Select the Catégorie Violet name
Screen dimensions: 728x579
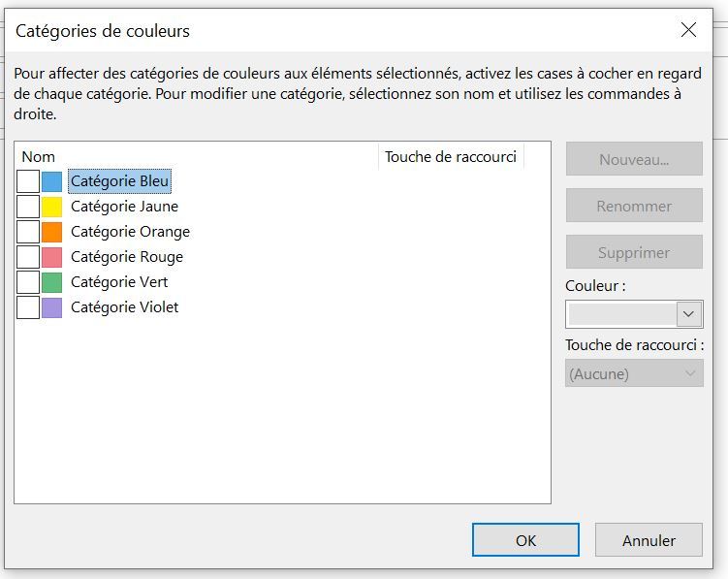[124, 307]
